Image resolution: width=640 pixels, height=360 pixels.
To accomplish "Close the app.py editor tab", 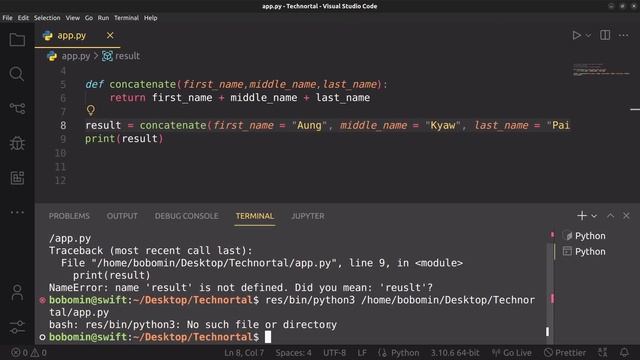I will (x=110, y=36).
